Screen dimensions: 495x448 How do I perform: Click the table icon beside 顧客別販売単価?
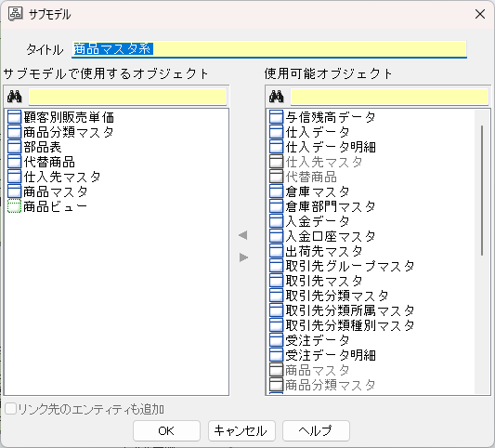coord(14,117)
